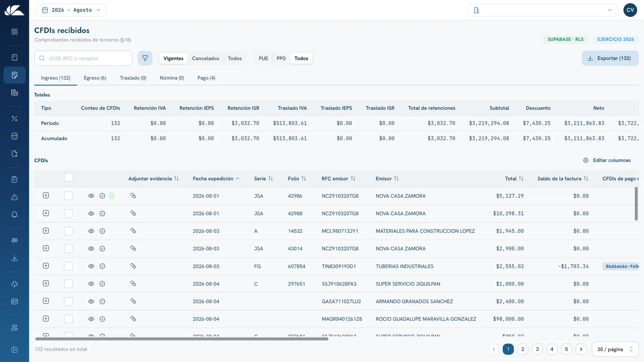Viewport: 644px width, 362px height.
Task: Click the Exportar (132) button
Action: pos(610,58)
